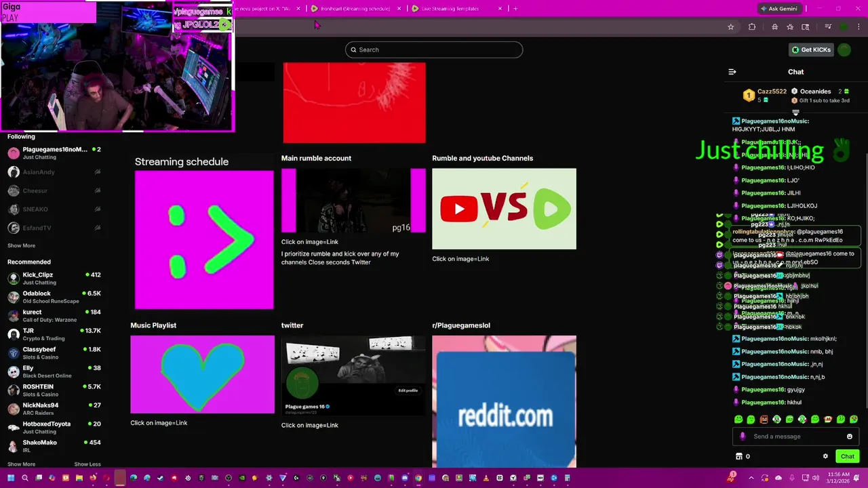The width and height of the screenshot is (868, 488).
Task: Expand Following list with Show More
Action: (21, 245)
